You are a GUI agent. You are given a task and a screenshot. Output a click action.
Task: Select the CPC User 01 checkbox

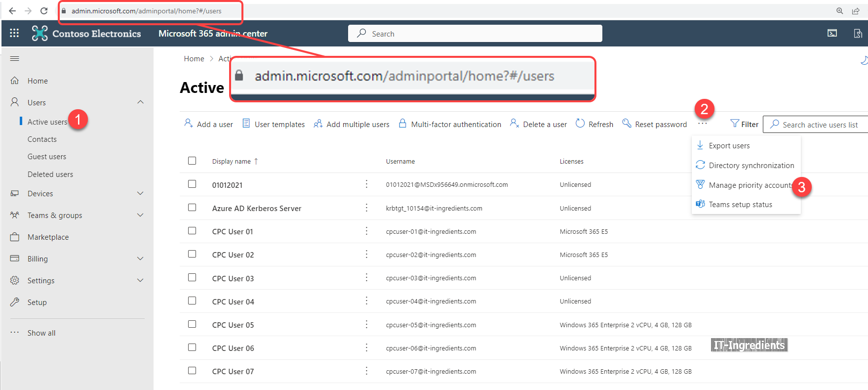[x=192, y=231]
